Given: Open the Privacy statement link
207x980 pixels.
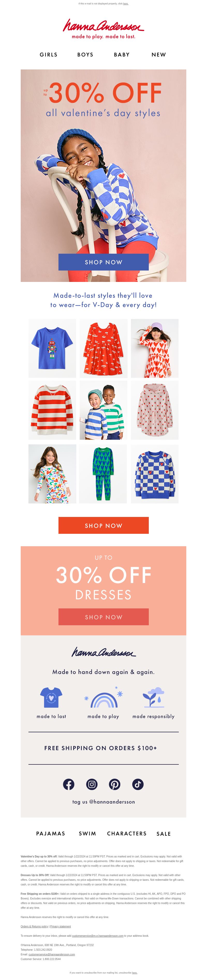Looking at the screenshot, I should (x=60, y=926).
